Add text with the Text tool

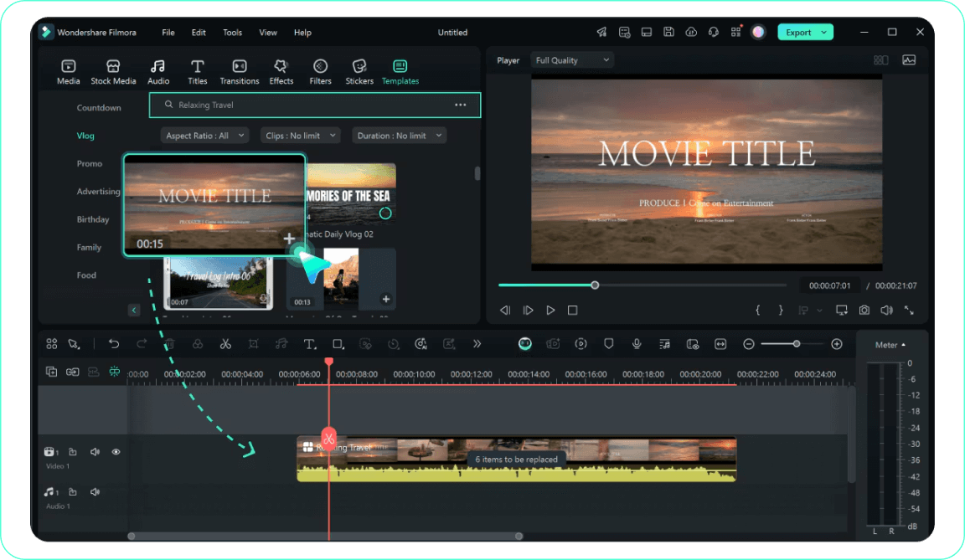[310, 344]
